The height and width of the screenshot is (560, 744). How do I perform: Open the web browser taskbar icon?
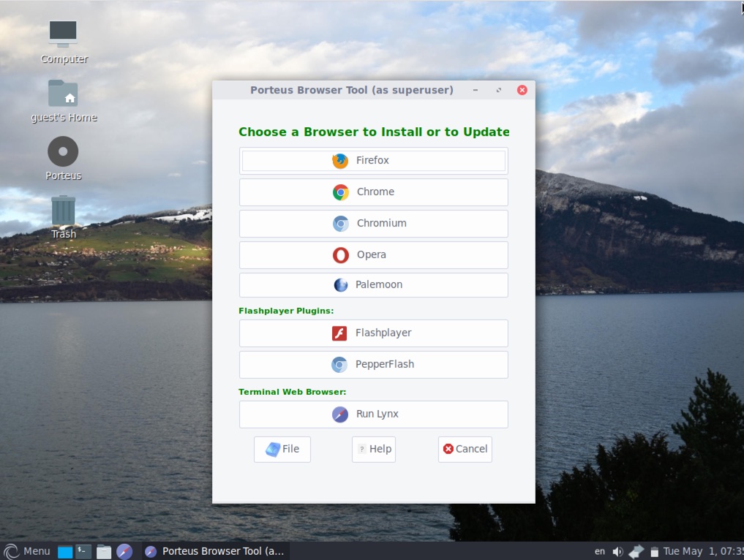click(x=125, y=550)
